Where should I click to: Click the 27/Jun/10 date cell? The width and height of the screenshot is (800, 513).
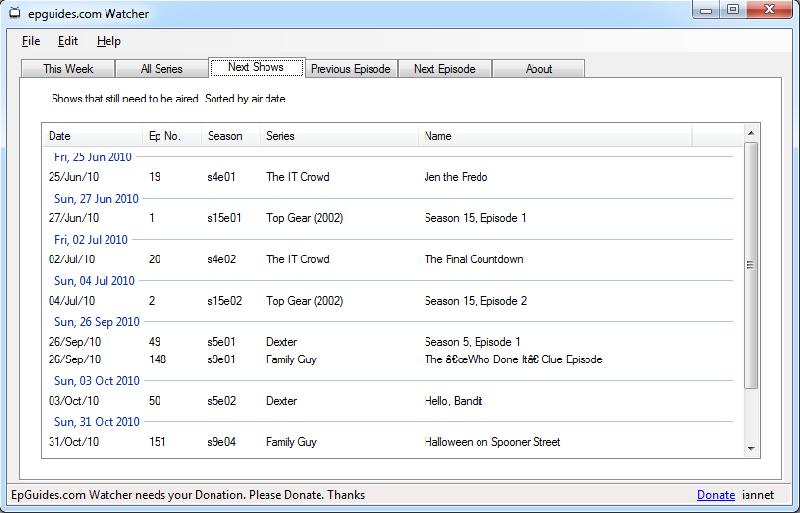74,218
